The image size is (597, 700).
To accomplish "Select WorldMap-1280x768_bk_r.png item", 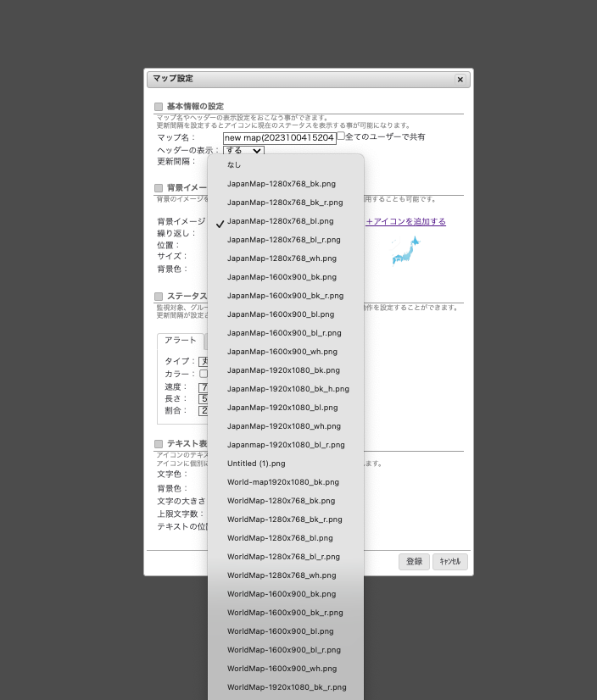I will 286,519.
